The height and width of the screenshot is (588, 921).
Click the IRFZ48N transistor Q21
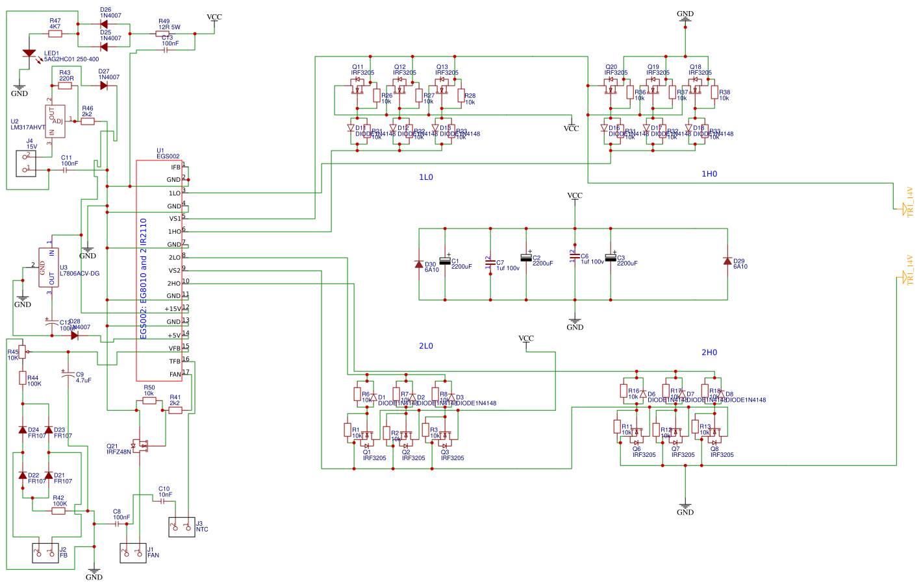coord(140,445)
